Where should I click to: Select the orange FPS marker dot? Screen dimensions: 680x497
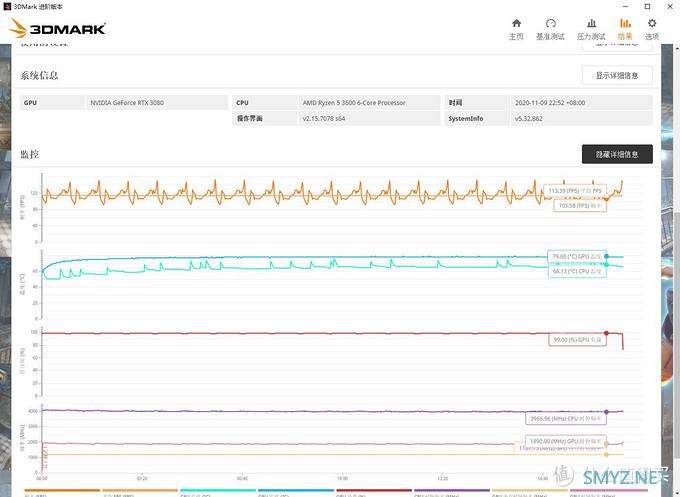(x=606, y=199)
